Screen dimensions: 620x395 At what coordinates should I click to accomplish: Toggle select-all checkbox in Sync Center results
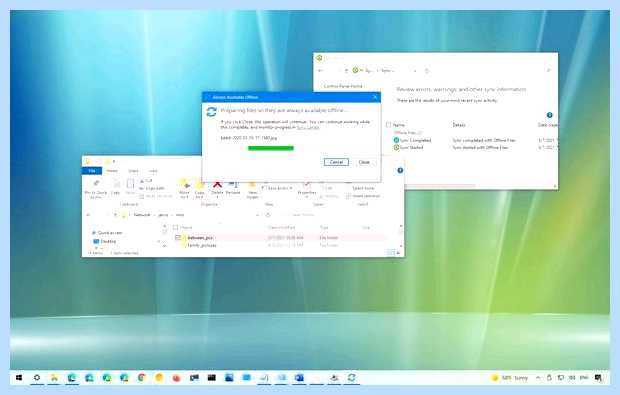(388, 125)
